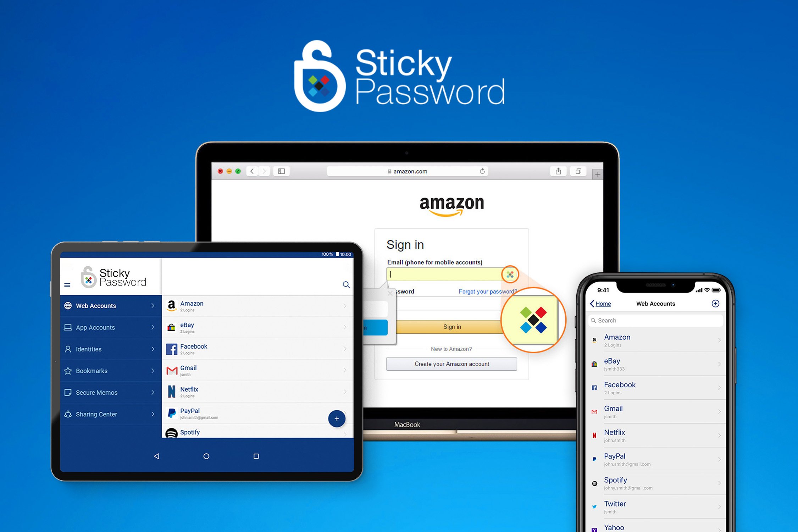Click Sign In button on Amazon page
The image size is (798, 532).
tap(452, 327)
